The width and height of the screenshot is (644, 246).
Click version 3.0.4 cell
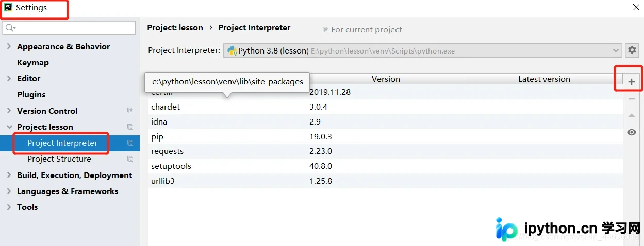318,107
